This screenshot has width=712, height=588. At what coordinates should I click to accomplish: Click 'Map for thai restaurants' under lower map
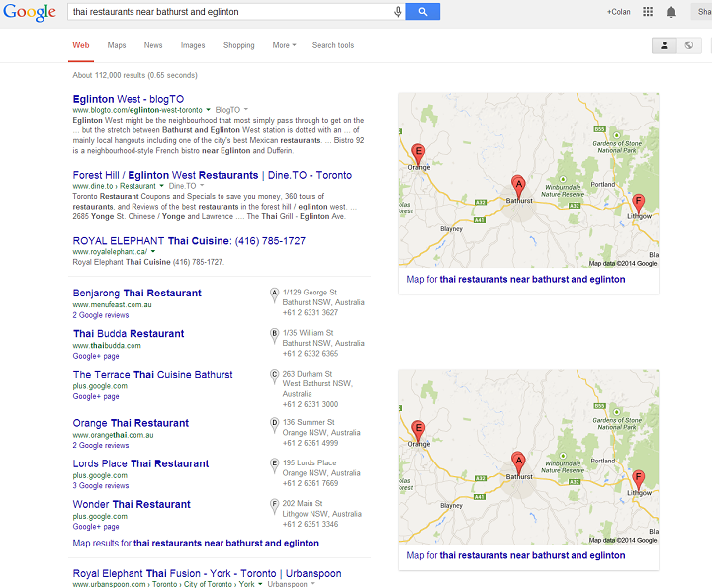pos(516,555)
